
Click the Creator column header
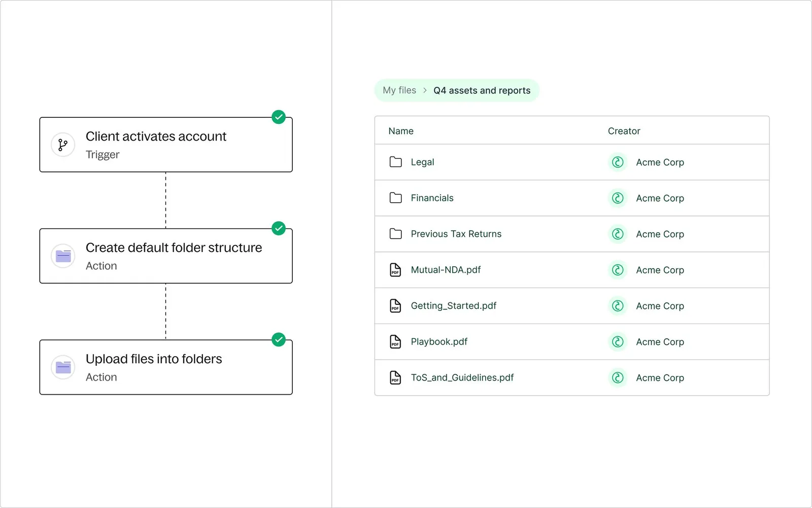tap(624, 131)
